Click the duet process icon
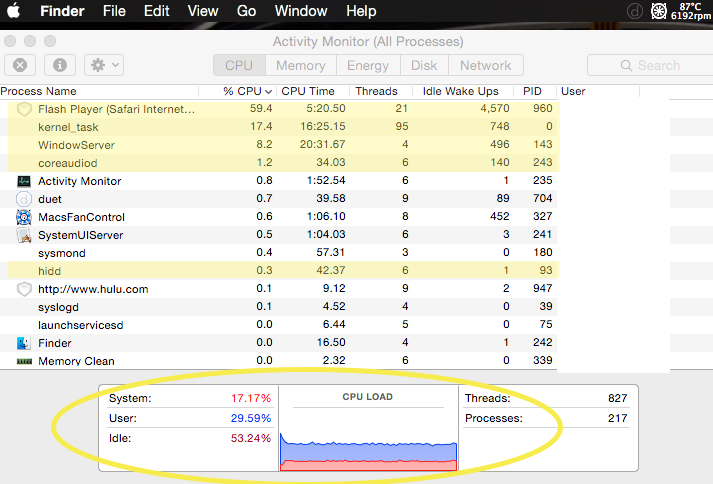 [24, 199]
